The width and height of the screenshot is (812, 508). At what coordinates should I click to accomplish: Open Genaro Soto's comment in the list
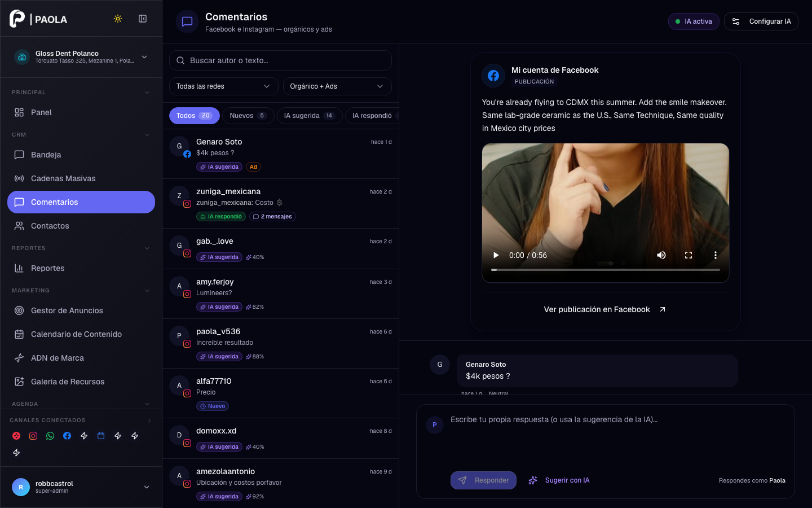point(281,154)
